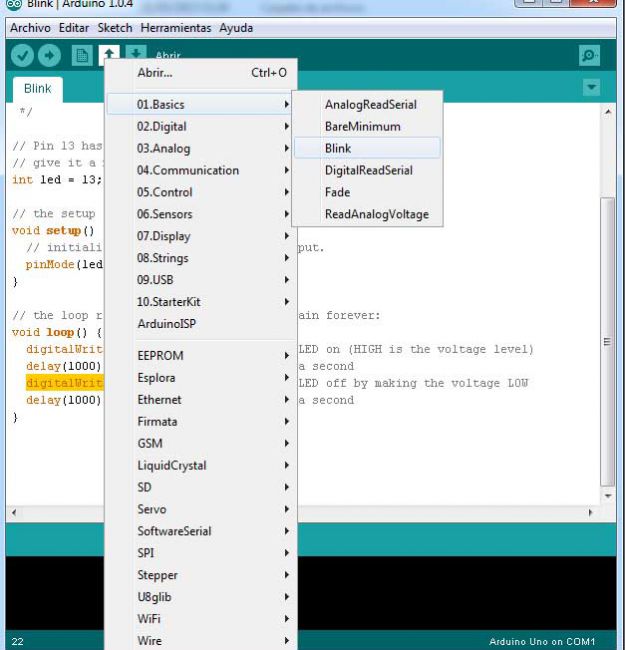625x650 pixels.
Task: Select the ArduinoISP example
Action: [200, 324]
